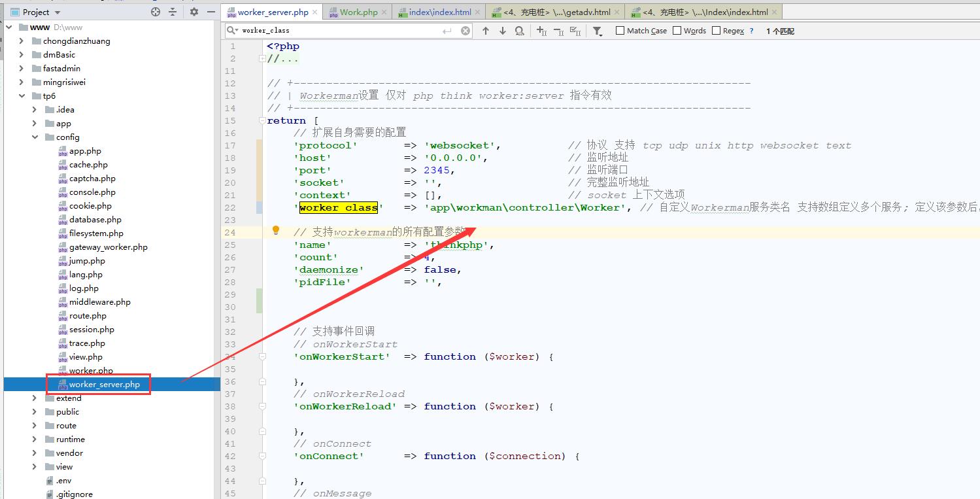Click the collapse all icon in Project panel

coord(173,12)
